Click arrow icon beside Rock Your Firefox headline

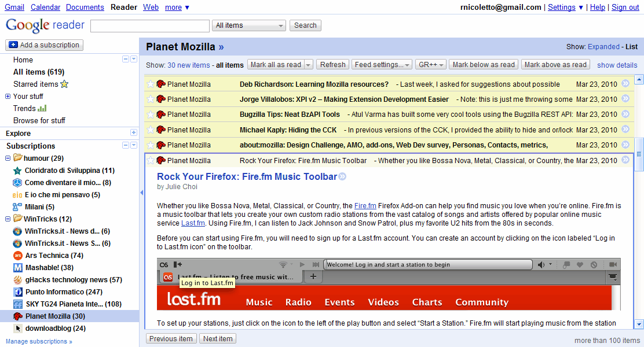pyautogui.click(x=342, y=177)
